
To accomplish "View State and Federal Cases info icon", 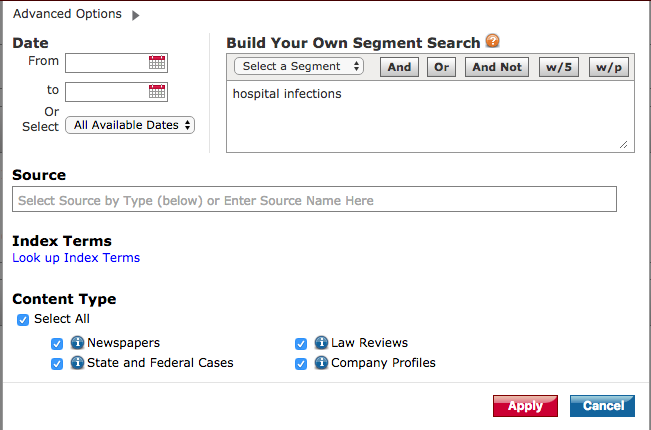I will [77, 362].
